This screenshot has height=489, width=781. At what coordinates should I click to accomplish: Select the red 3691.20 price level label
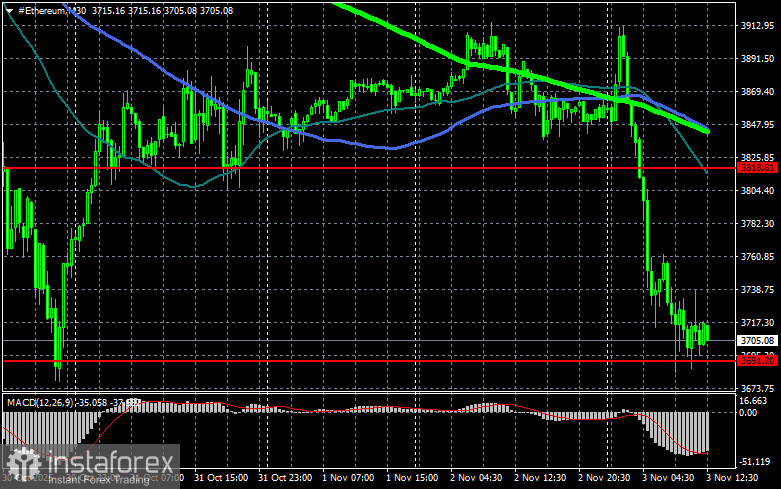point(757,360)
